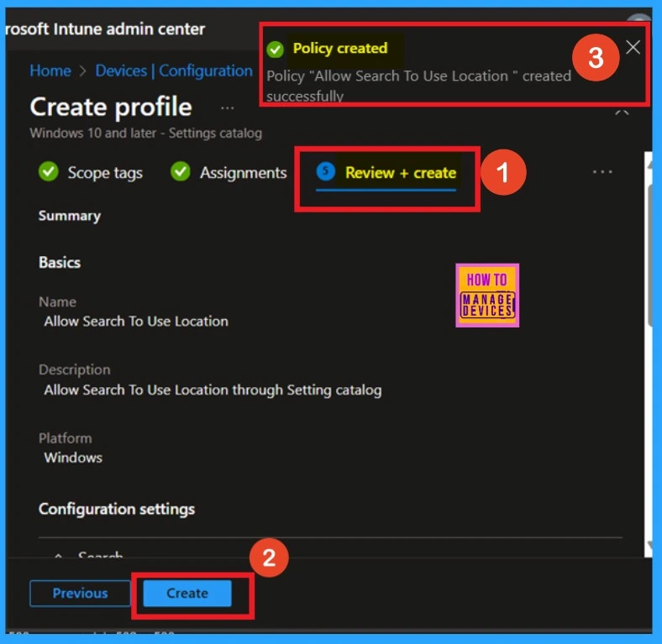Click the profile name Allow Search To Use Location
662x644 pixels.
pyautogui.click(x=136, y=321)
